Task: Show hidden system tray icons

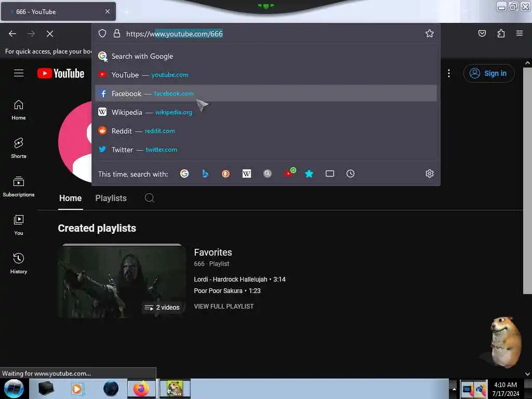Action: click(454, 389)
